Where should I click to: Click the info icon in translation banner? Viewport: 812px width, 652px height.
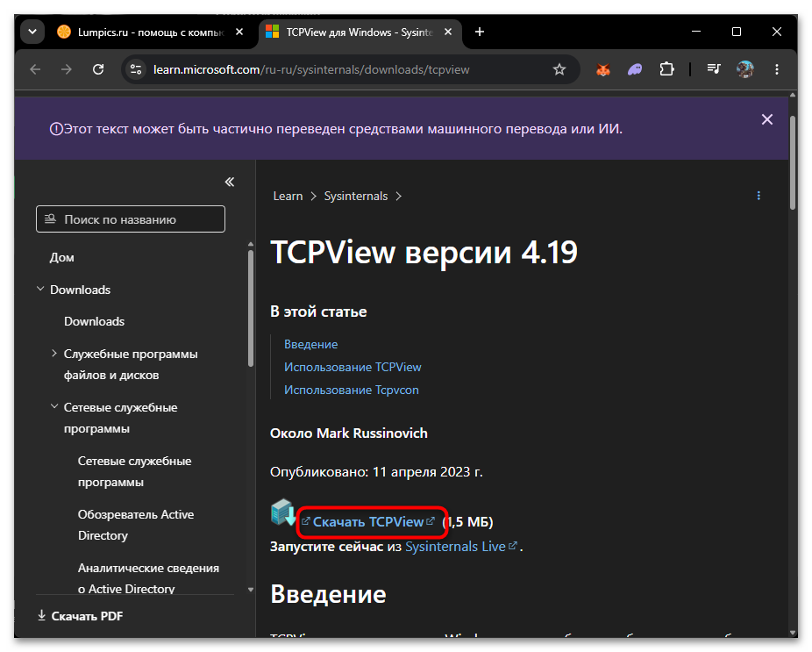pos(55,129)
